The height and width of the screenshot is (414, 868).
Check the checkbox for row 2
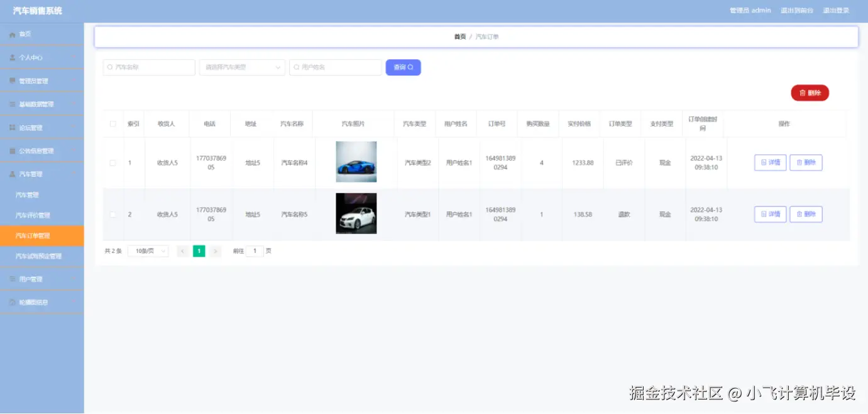[x=113, y=215]
